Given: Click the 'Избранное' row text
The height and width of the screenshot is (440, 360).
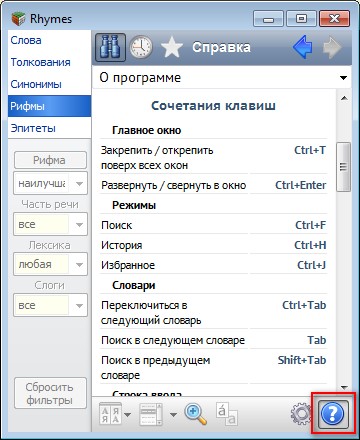Looking at the screenshot, I should coord(128,265).
